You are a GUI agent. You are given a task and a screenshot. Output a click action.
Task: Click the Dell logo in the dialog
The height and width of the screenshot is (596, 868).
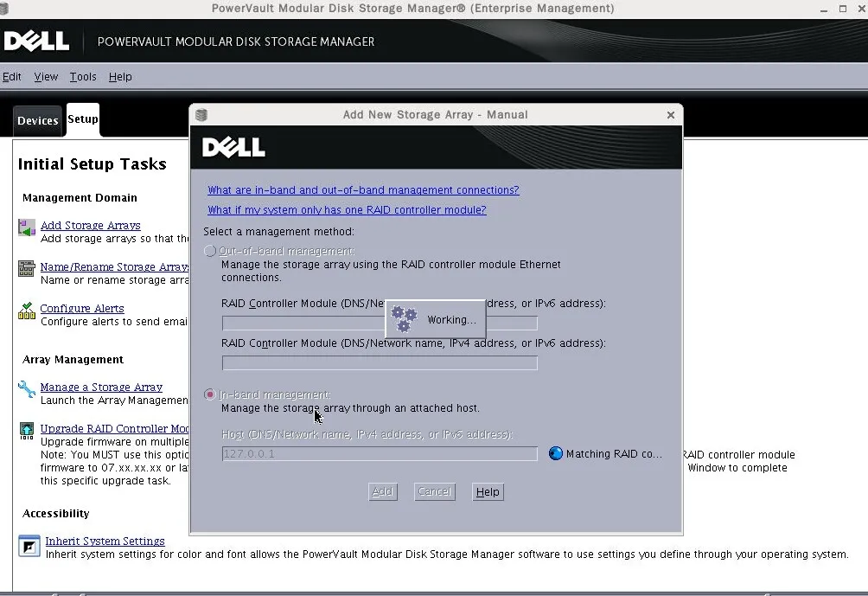[233, 147]
